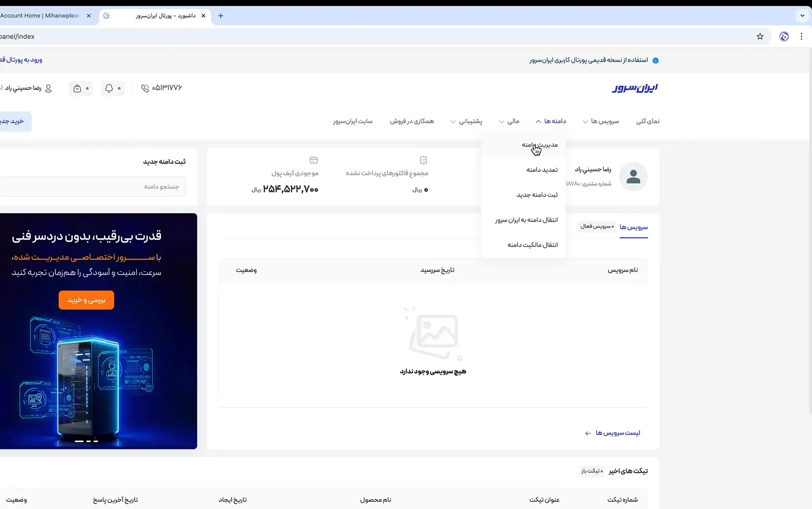Select انتقال مالکیت دامنه from dropdown

[x=524, y=245]
